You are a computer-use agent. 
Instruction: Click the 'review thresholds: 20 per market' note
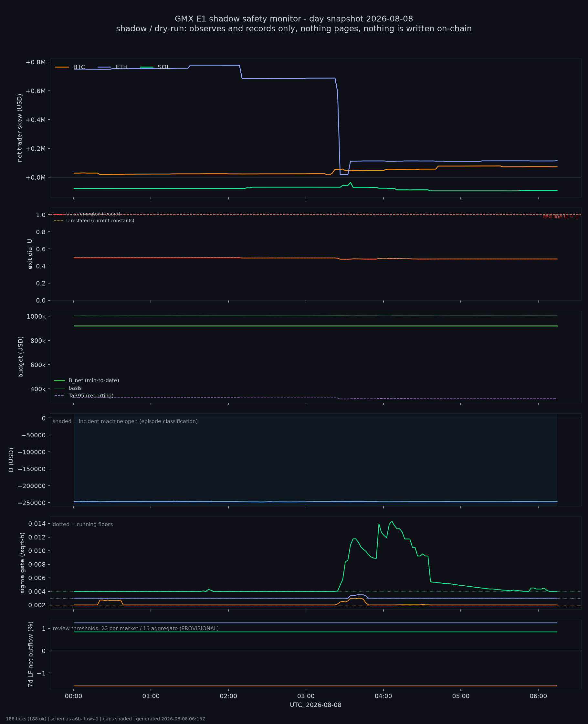tap(135, 628)
